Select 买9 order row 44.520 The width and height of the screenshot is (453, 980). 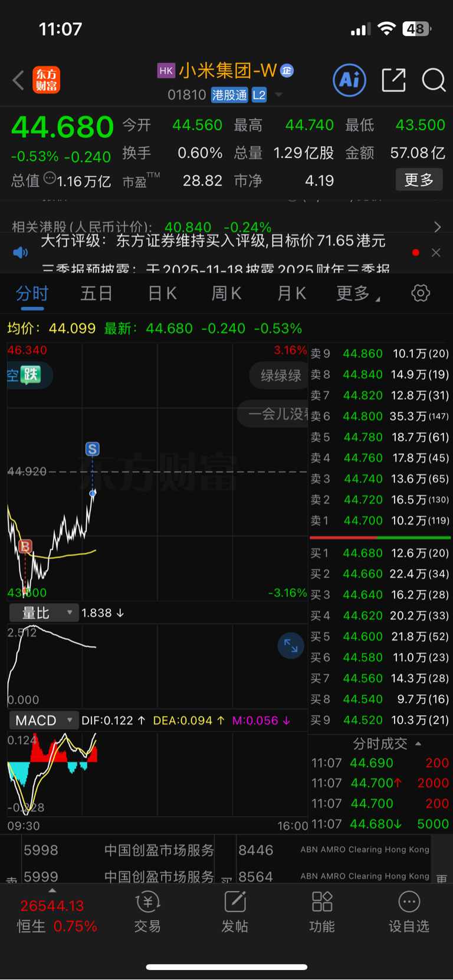point(380,720)
